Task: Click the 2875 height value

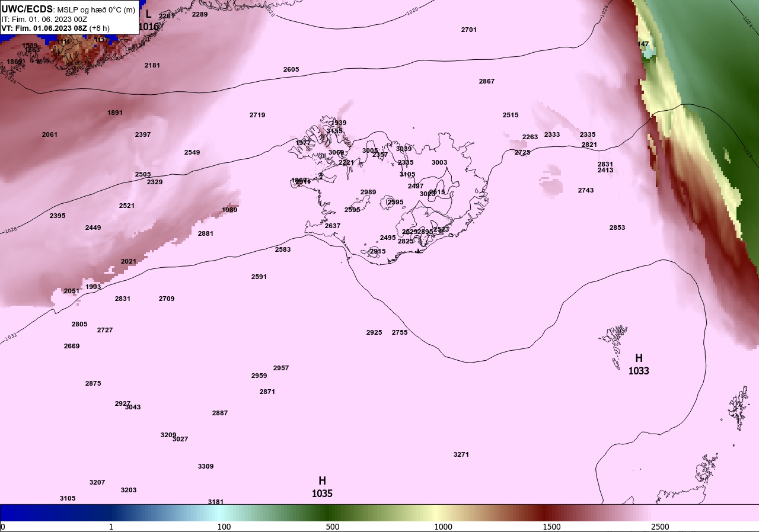Action: [x=93, y=383]
